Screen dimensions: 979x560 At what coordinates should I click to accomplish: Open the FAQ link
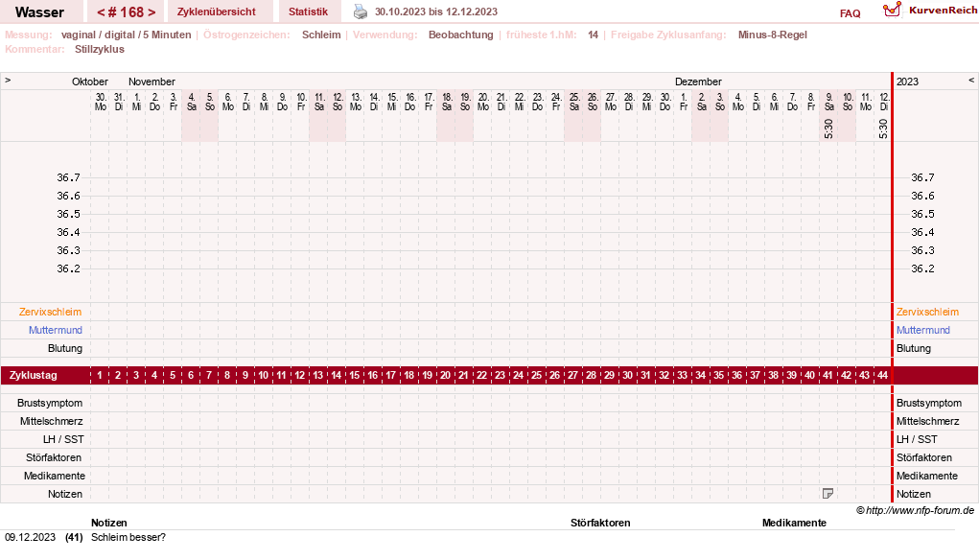pyautogui.click(x=850, y=13)
